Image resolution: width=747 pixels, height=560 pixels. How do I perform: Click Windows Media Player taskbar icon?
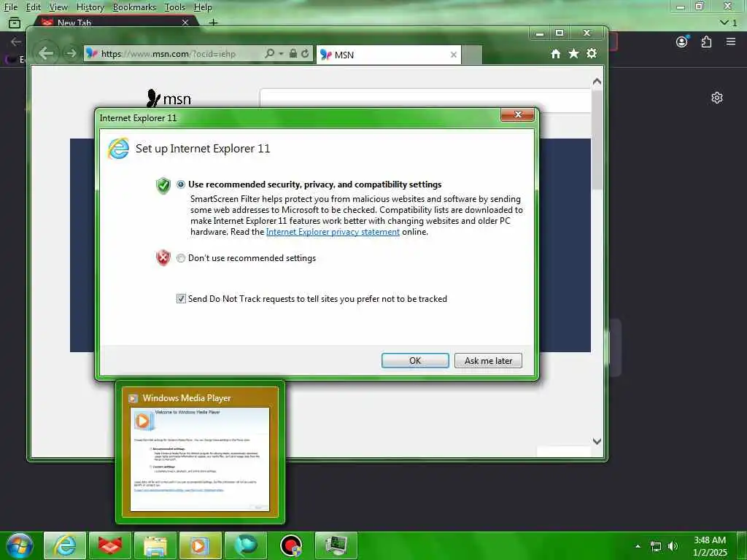200,545
